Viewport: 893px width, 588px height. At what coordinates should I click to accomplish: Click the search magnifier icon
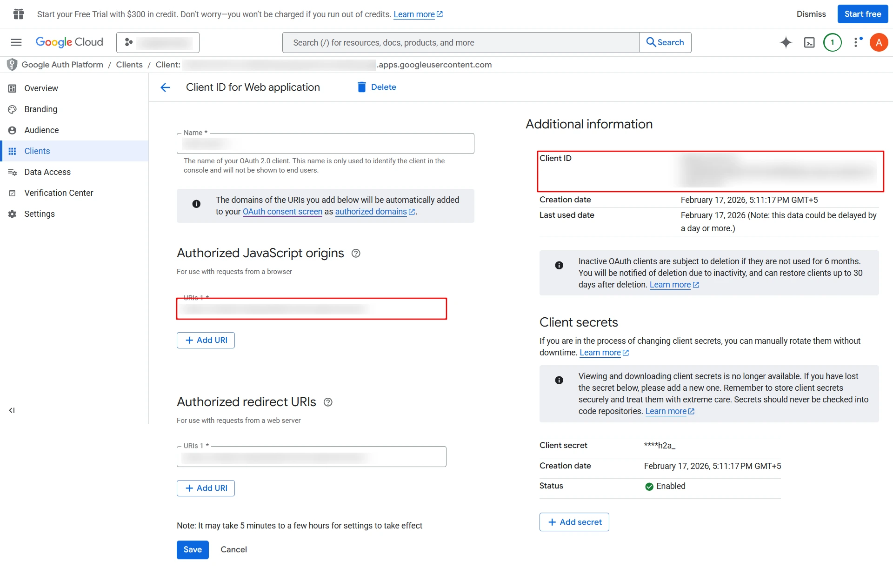[x=651, y=42]
